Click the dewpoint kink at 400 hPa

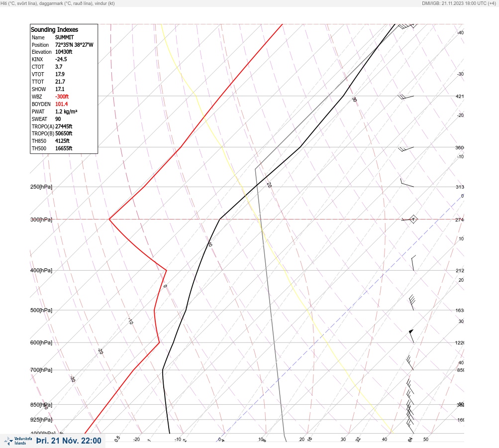pyautogui.click(x=166, y=270)
